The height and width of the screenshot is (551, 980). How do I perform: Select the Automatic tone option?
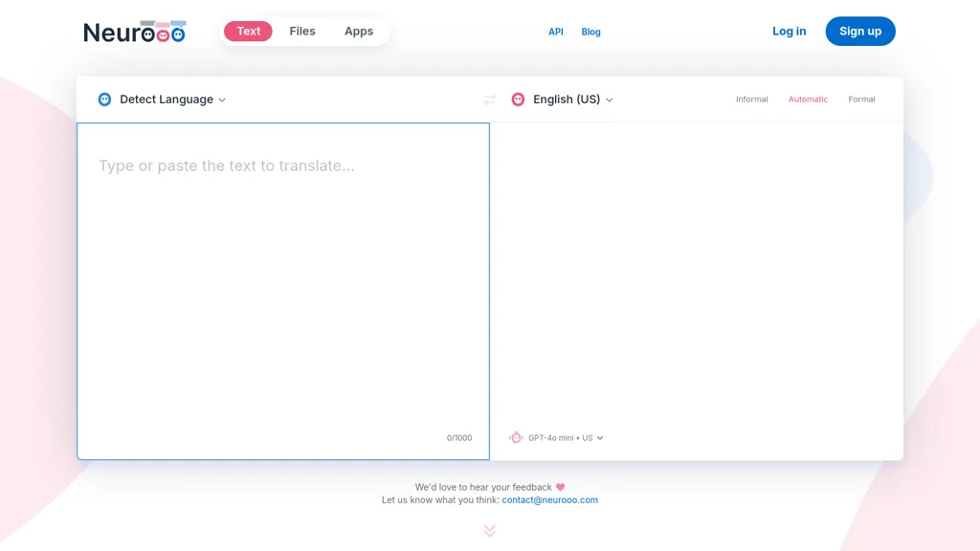(808, 99)
